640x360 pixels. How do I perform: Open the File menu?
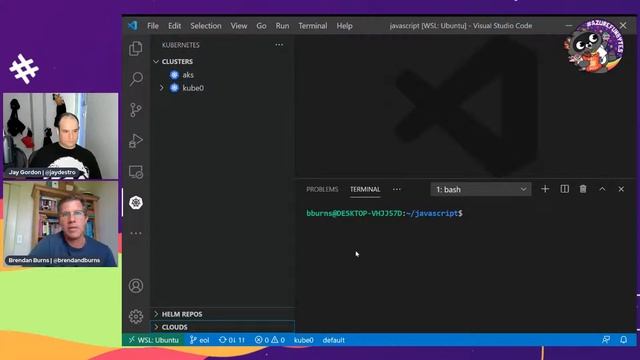tap(153, 26)
